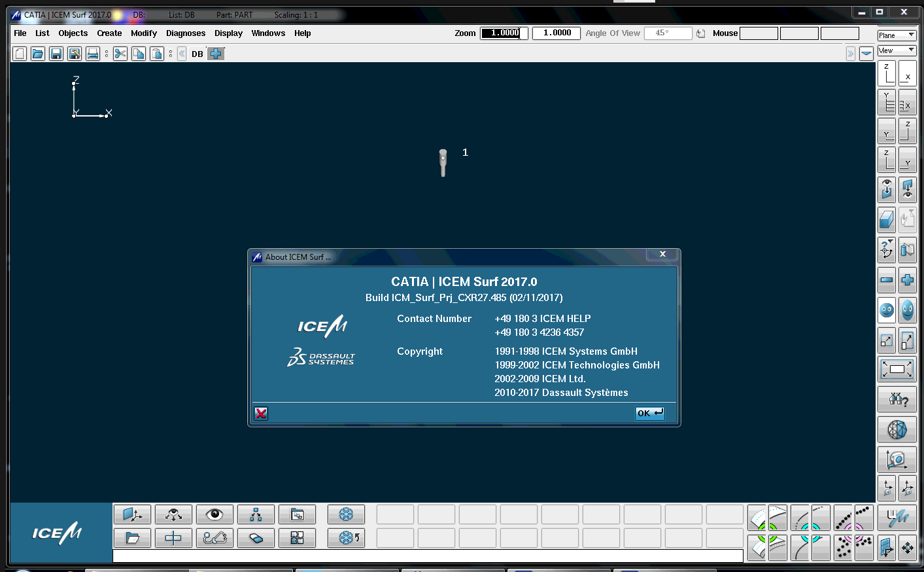Open the Help menu
The height and width of the screenshot is (572, 924).
(302, 33)
